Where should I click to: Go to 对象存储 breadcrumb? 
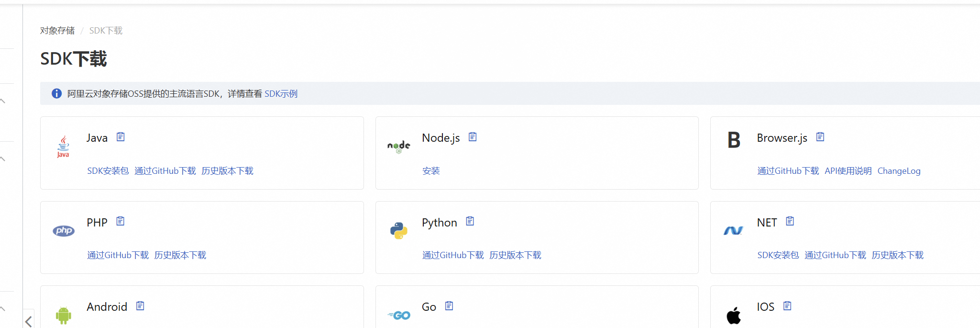tap(57, 31)
